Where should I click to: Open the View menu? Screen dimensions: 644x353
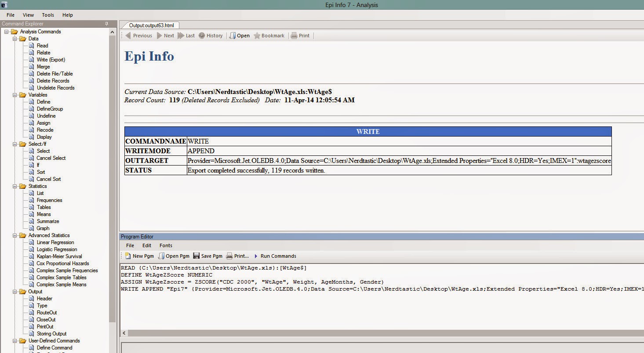(28, 15)
